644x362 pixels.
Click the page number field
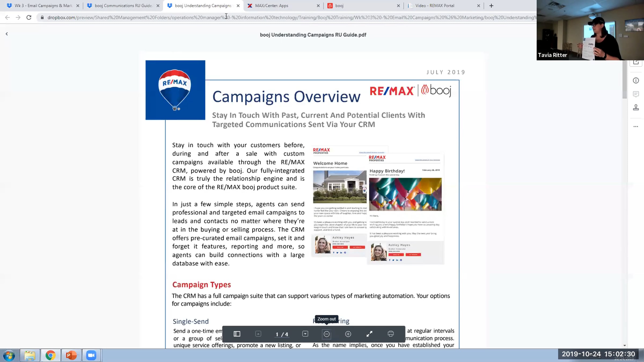tap(277, 334)
